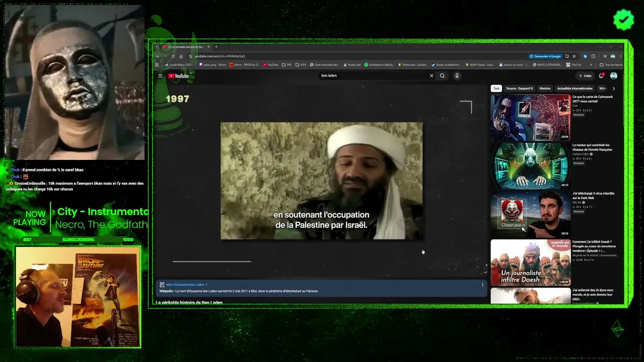This screenshot has height=362, width=644.
Task: Open the WoW Classic bookmark
Action: [480, 65]
